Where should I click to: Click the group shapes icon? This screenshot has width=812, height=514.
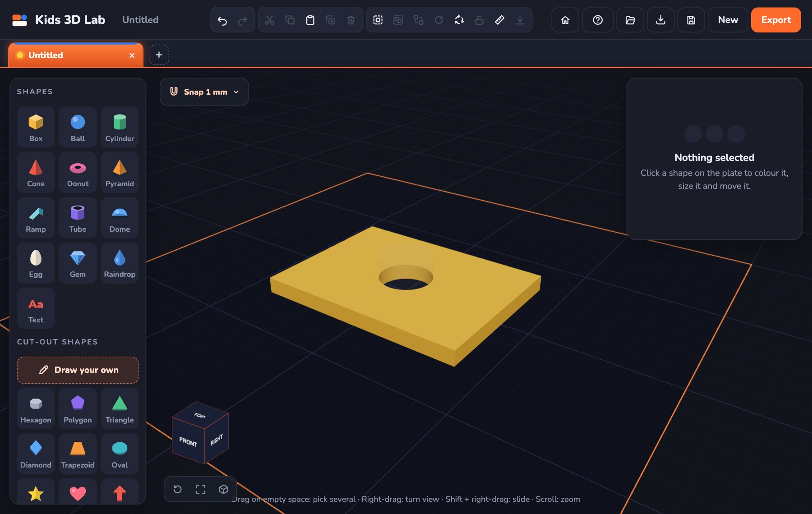(398, 20)
